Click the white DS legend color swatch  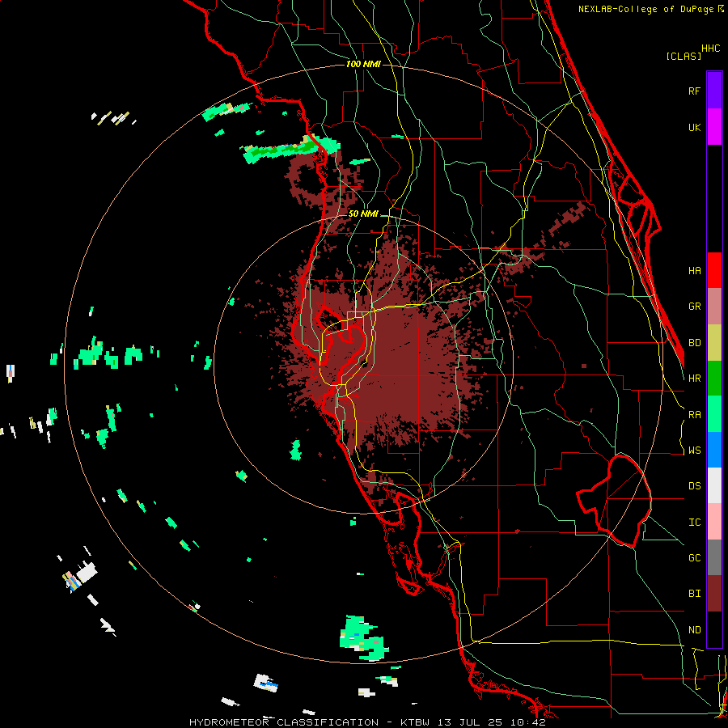pyautogui.click(x=714, y=485)
